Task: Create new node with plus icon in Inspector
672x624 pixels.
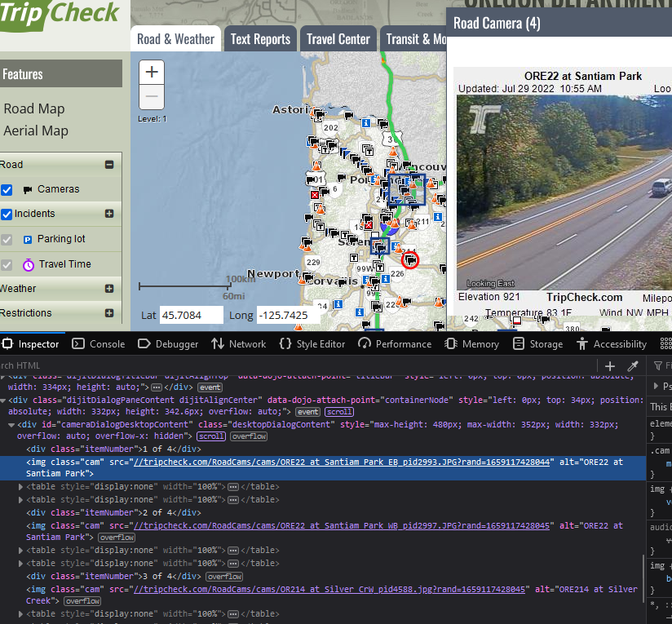Action: pyautogui.click(x=609, y=366)
